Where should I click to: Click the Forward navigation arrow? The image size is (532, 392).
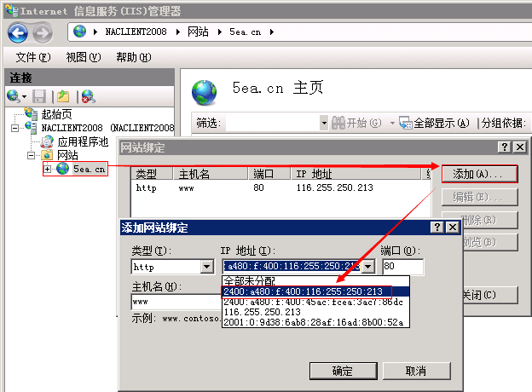tap(42, 32)
